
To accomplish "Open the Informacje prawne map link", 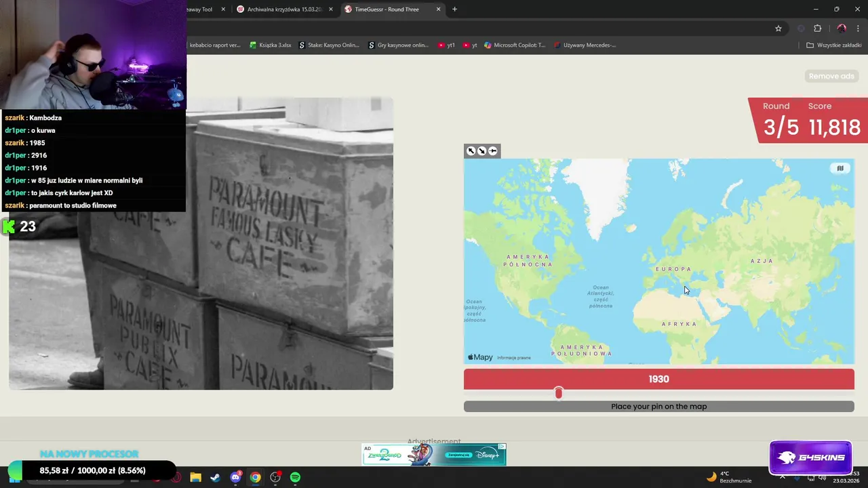I will point(513,358).
